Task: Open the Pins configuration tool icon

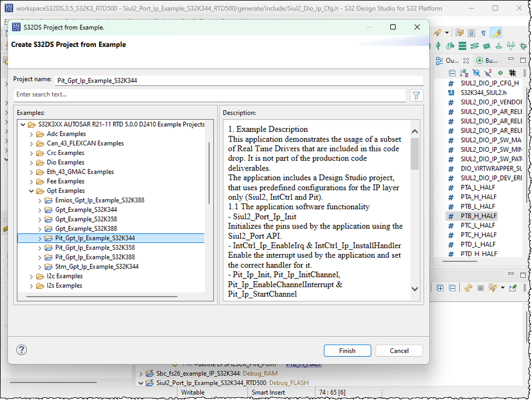Action: (438, 46)
